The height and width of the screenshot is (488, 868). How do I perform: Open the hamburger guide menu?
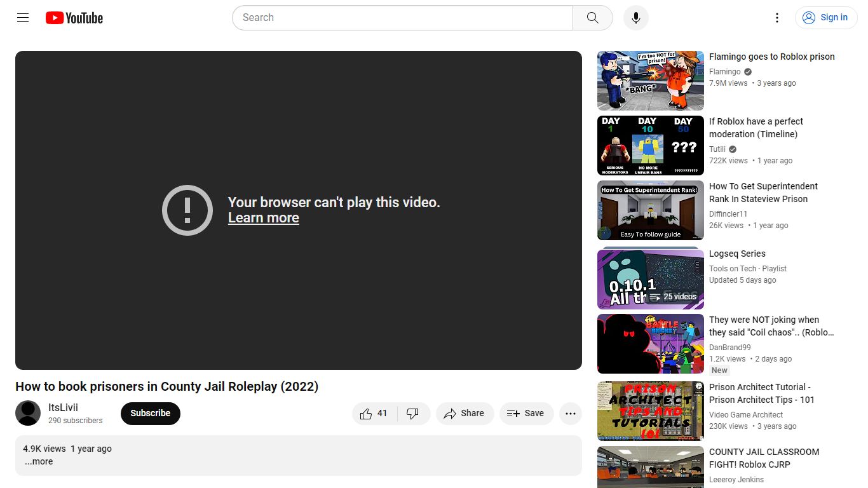tap(23, 18)
